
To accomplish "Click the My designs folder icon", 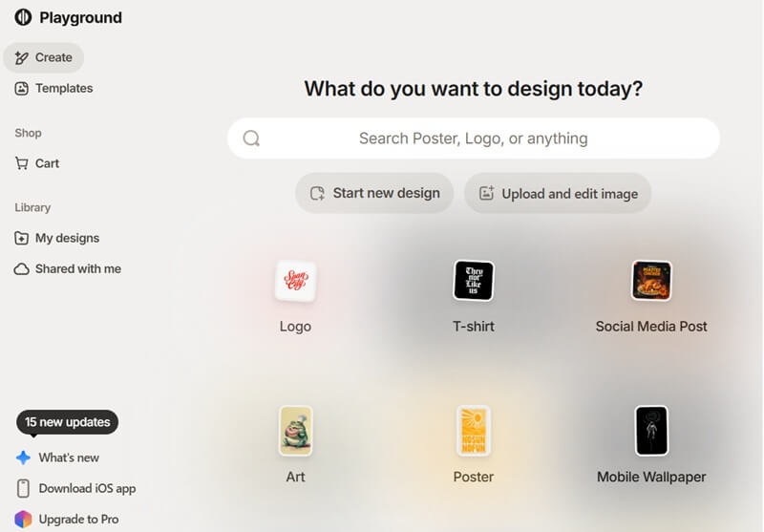I will click(22, 238).
